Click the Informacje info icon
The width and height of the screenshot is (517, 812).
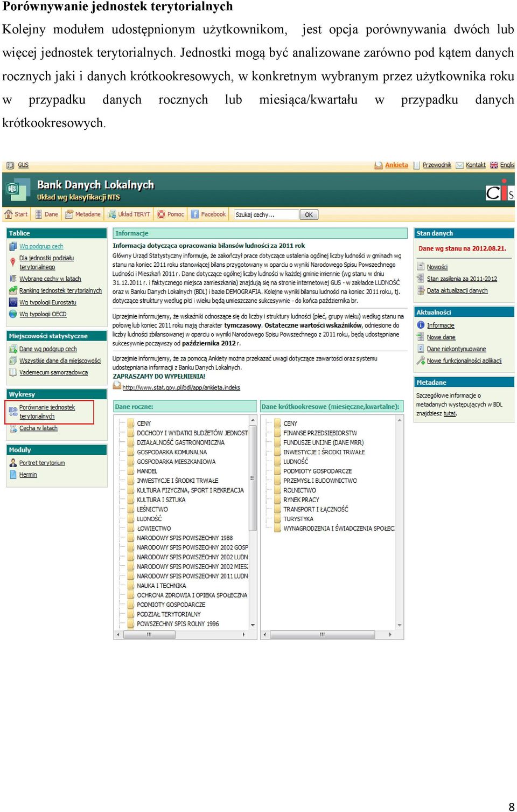(421, 325)
